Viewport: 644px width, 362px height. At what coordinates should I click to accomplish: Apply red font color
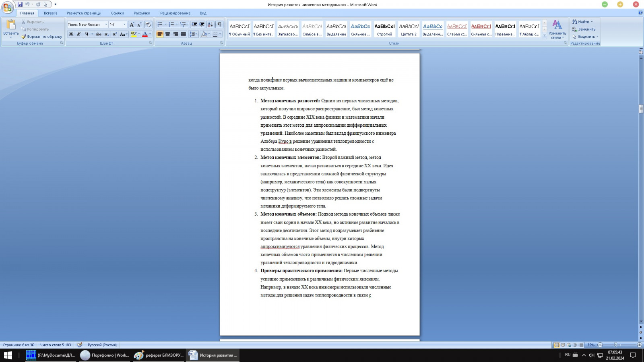point(145,34)
